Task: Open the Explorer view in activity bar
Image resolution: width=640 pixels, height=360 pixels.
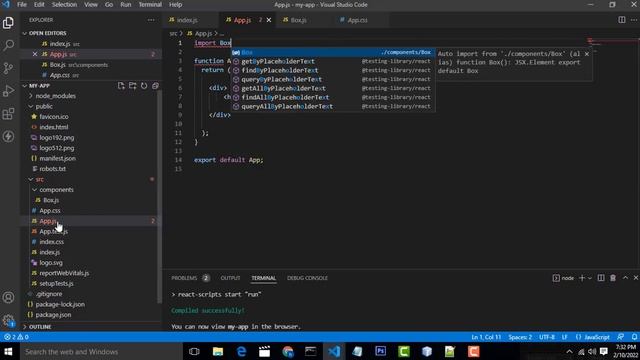Action: point(8,22)
